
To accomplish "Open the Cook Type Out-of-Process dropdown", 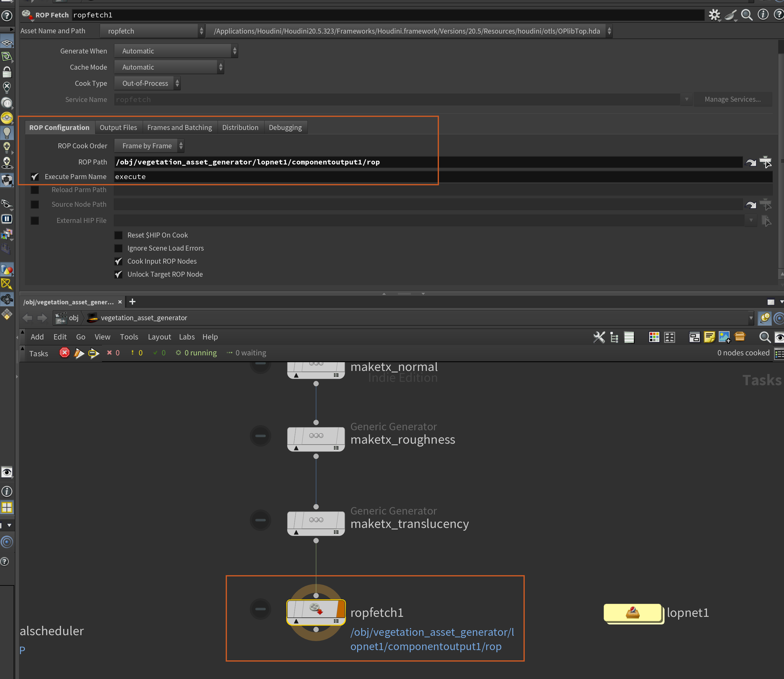I will (x=147, y=83).
